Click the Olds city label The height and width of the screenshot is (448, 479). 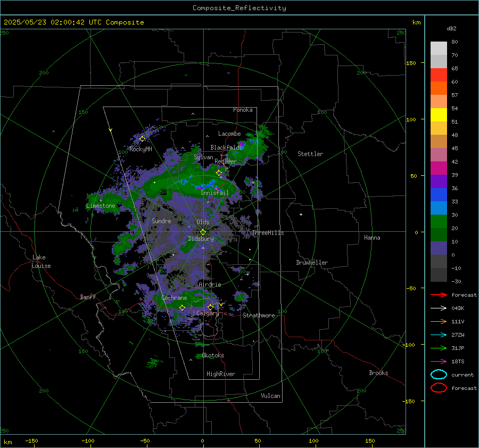203,222
